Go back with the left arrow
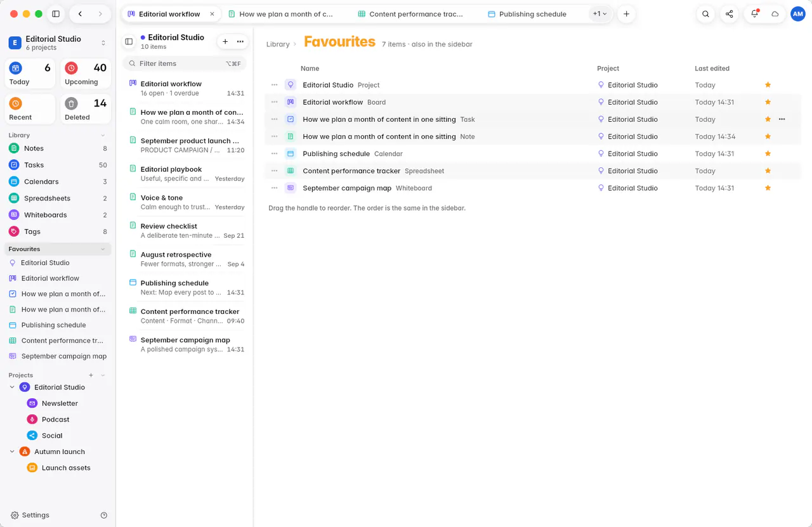This screenshot has width=812, height=527. (x=80, y=14)
